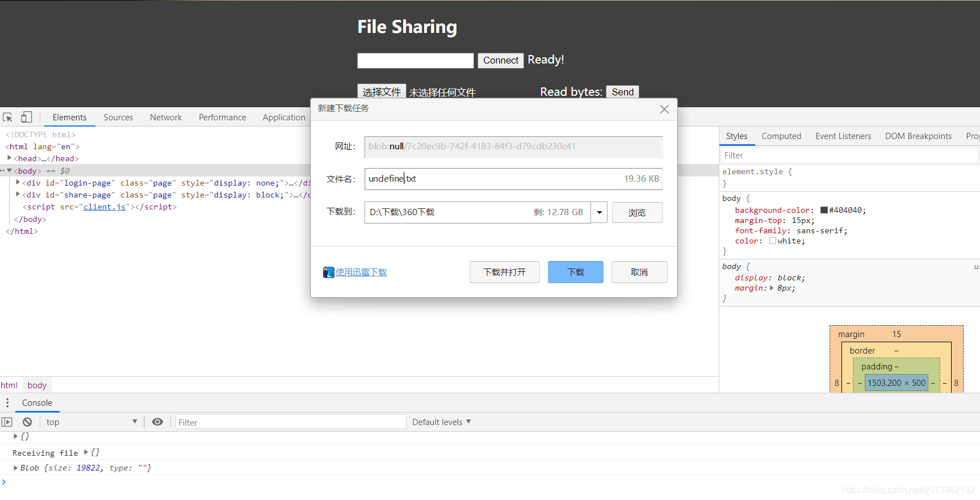Open the Performance tab
The width and height of the screenshot is (980, 500).
[x=223, y=117]
